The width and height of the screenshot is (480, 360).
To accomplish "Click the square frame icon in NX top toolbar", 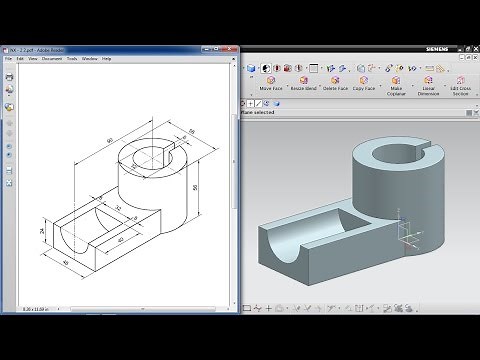I will pos(313,68).
